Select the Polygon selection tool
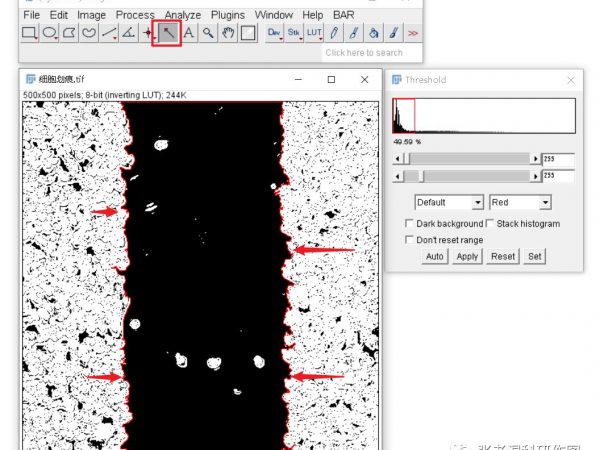Image resolution: width=600 pixels, height=450 pixels. pyautogui.click(x=69, y=33)
